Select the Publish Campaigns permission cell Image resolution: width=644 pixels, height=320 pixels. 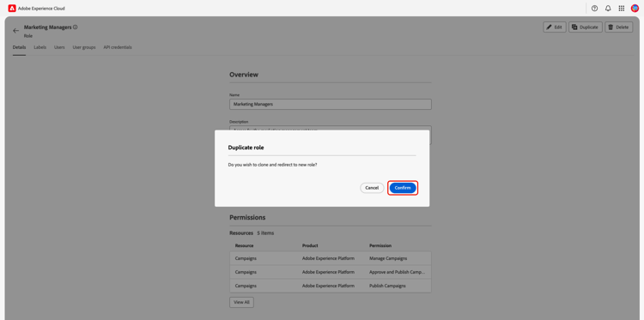387,286
